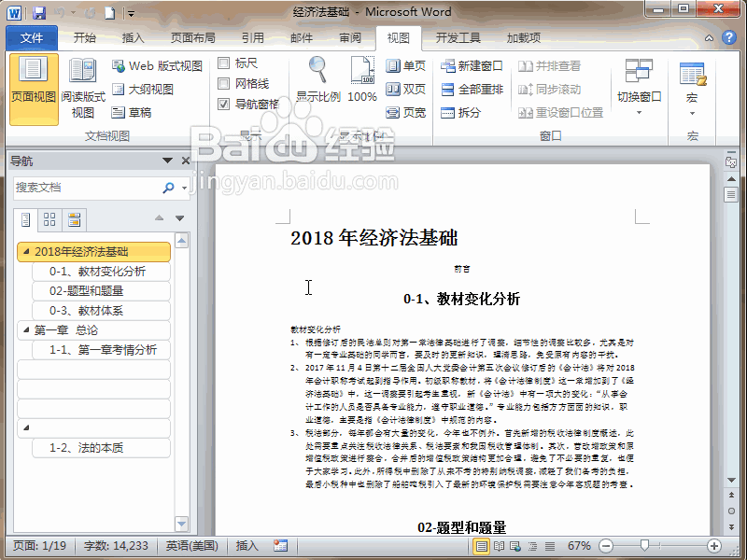The width and height of the screenshot is (747, 560).
Task: Click the zoom in plus button
Action: [713, 546]
